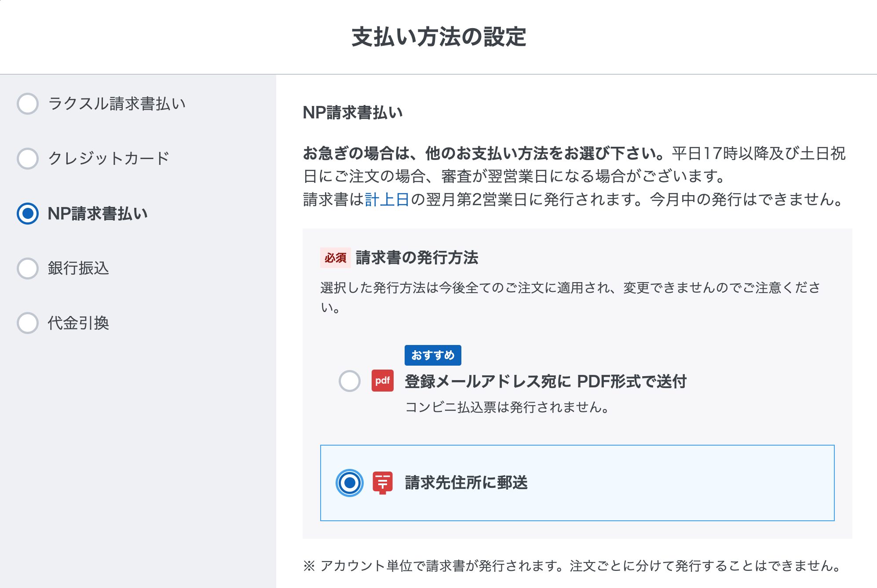Select 銀行振込 radio button
The height and width of the screenshot is (588, 877).
click(28, 268)
